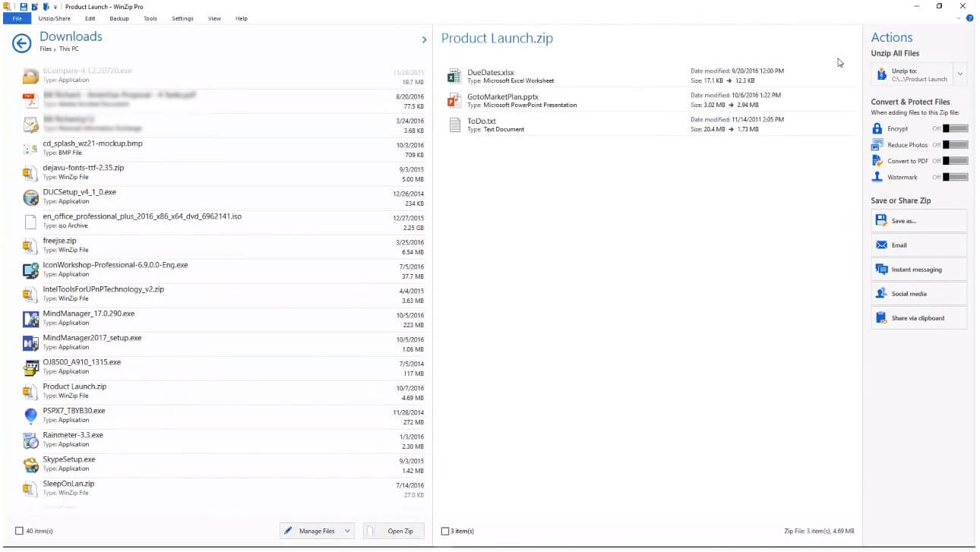The image size is (980, 552).
Task: Select Product Launch.zip in Downloads list
Action: click(74, 386)
